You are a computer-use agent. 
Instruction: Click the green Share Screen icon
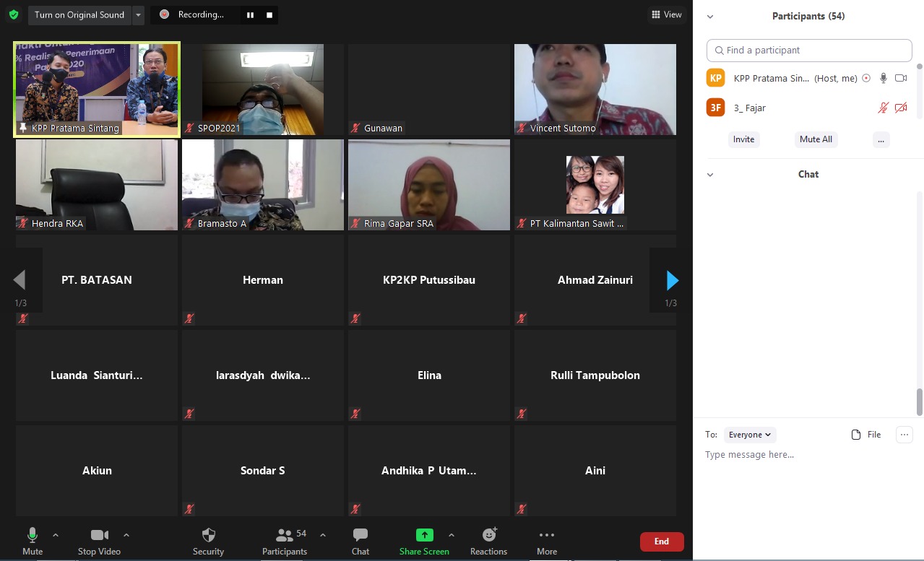click(x=424, y=535)
